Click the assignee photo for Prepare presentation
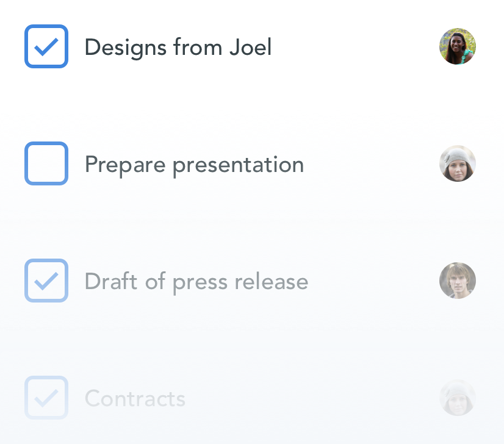The height and width of the screenshot is (444, 504). [458, 163]
